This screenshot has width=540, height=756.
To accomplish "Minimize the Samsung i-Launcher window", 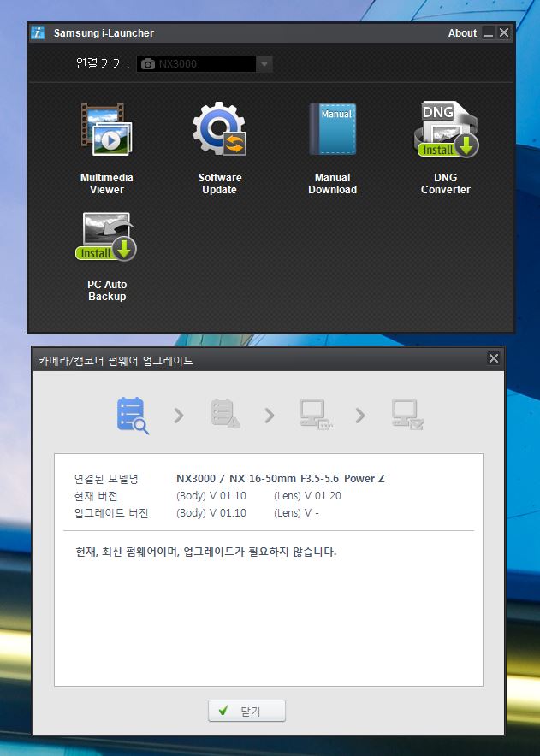I will point(488,33).
